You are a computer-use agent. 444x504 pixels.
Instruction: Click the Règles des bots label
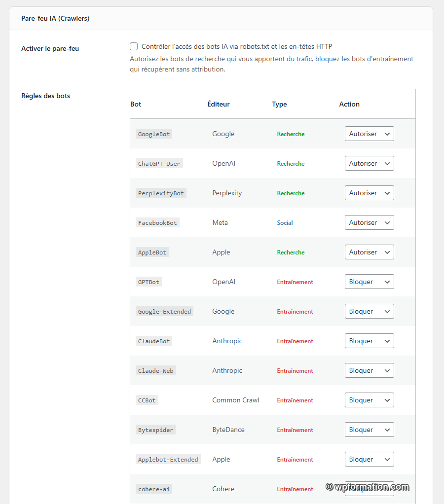click(46, 96)
